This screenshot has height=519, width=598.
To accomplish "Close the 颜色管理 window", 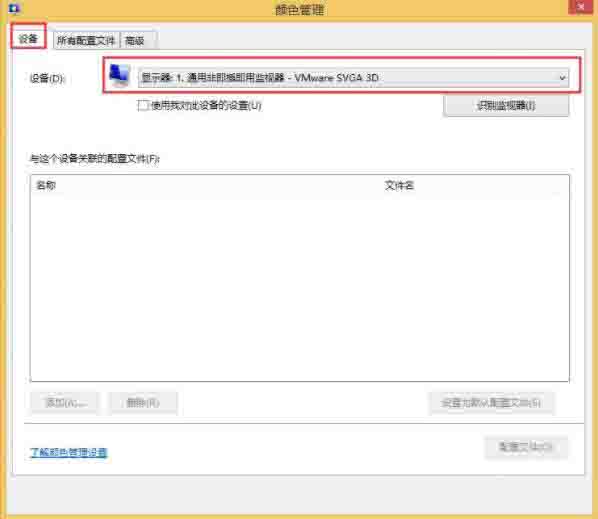I will point(580,7).
